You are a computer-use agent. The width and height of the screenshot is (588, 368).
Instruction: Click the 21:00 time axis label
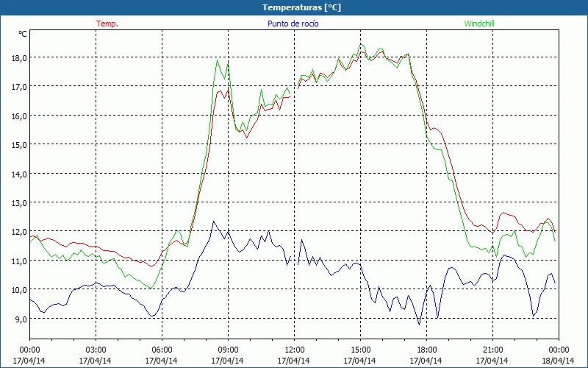(x=492, y=350)
